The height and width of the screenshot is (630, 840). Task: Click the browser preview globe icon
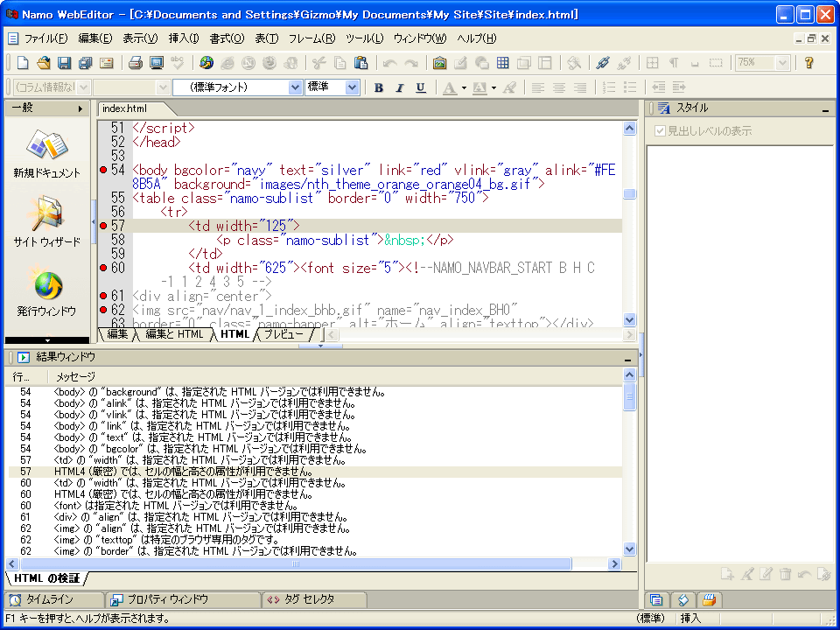point(206,63)
